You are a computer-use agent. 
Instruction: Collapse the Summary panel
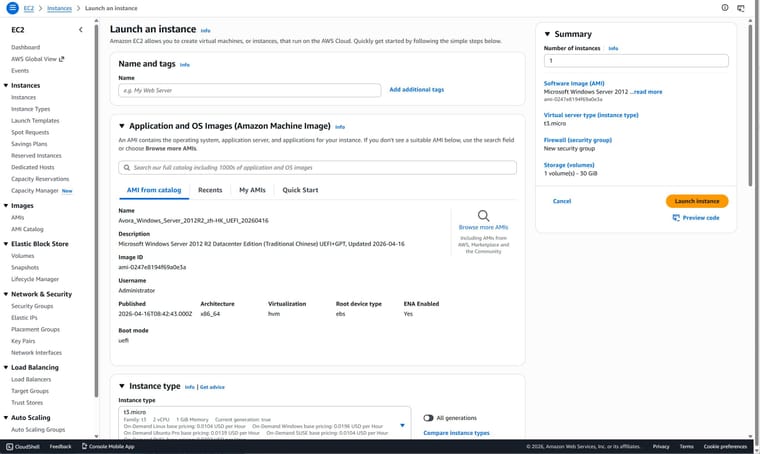click(547, 34)
